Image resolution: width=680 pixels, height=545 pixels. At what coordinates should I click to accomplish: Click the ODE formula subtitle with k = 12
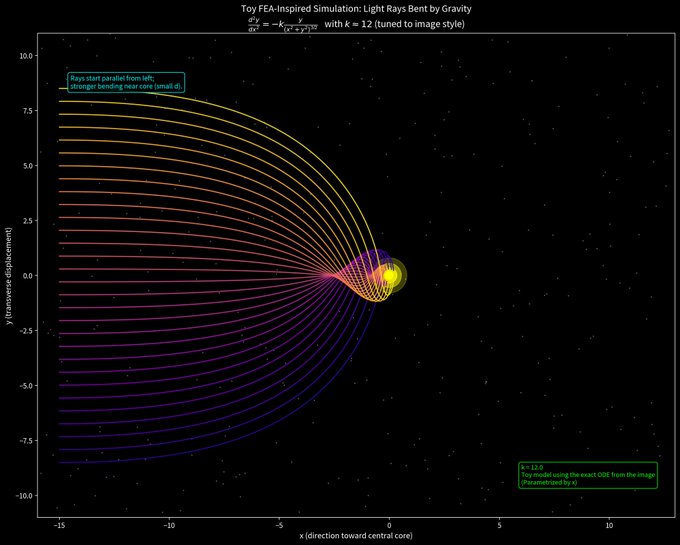click(x=356, y=25)
